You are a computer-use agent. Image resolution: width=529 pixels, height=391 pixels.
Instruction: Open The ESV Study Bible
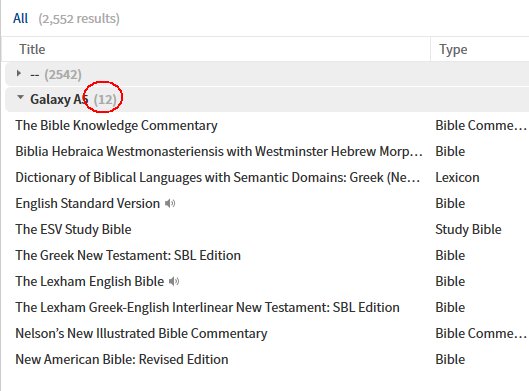click(73, 229)
